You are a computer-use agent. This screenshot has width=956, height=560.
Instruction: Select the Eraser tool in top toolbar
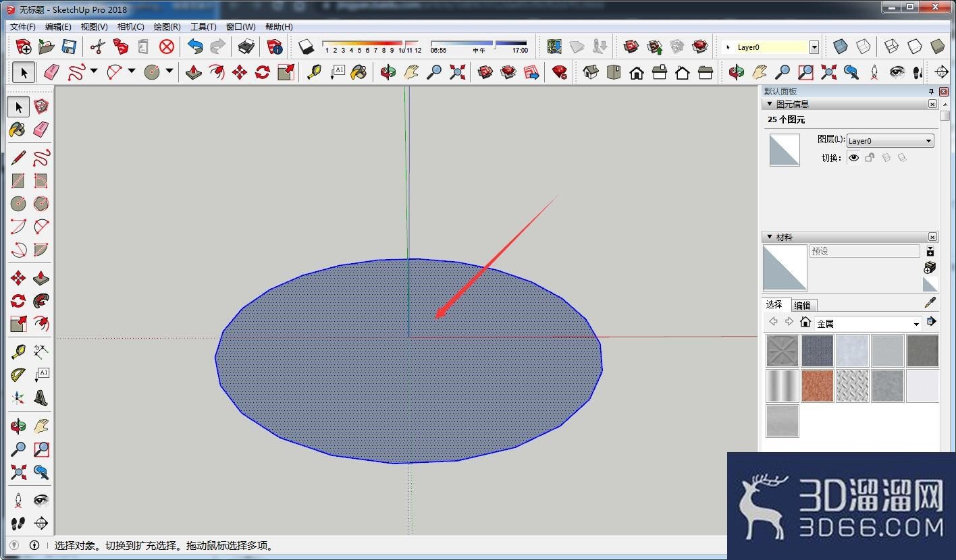tap(52, 72)
